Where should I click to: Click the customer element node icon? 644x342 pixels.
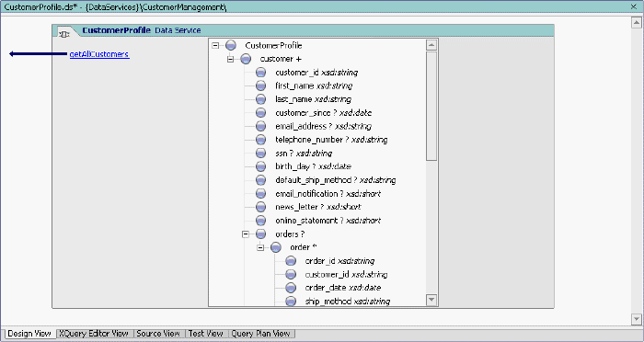click(246, 59)
